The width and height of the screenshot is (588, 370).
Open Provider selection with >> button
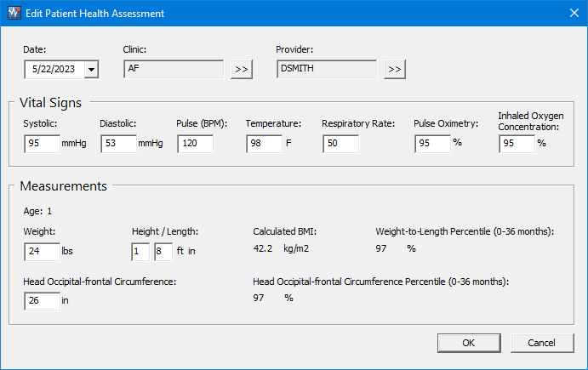click(395, 70)
